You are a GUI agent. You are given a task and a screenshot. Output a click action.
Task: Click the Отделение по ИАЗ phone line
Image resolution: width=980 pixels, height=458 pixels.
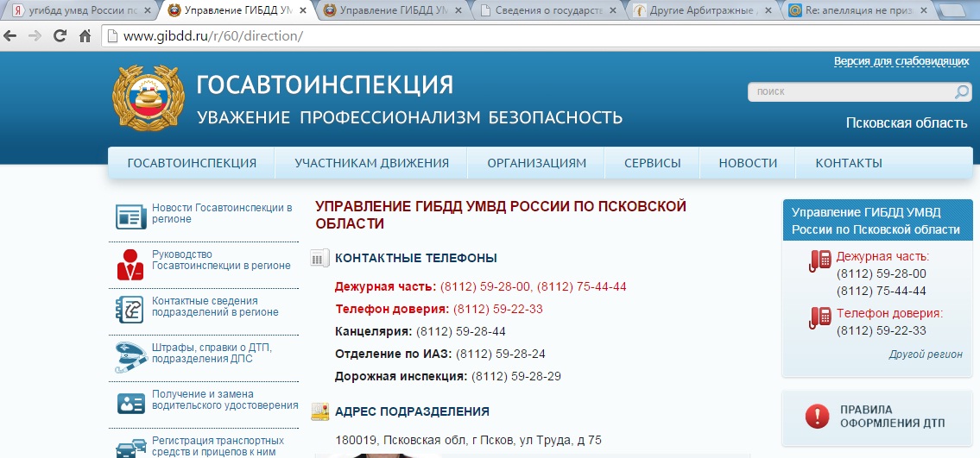coord(440,354)
